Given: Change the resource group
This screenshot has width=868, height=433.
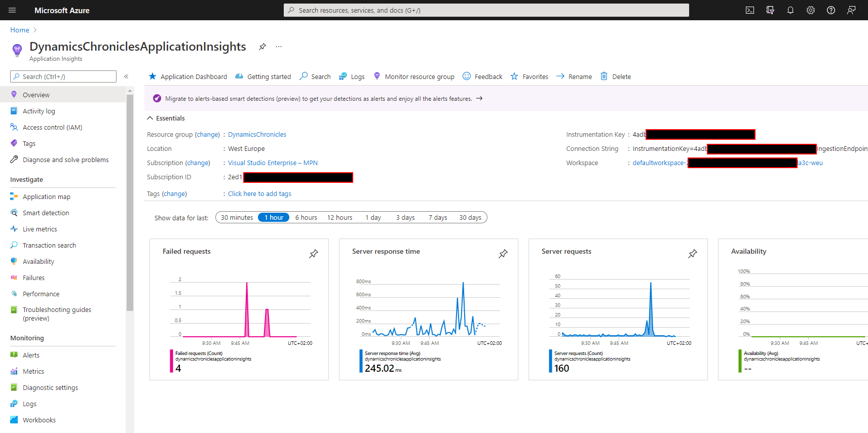Looking at the screenshot, I should 207,134.
